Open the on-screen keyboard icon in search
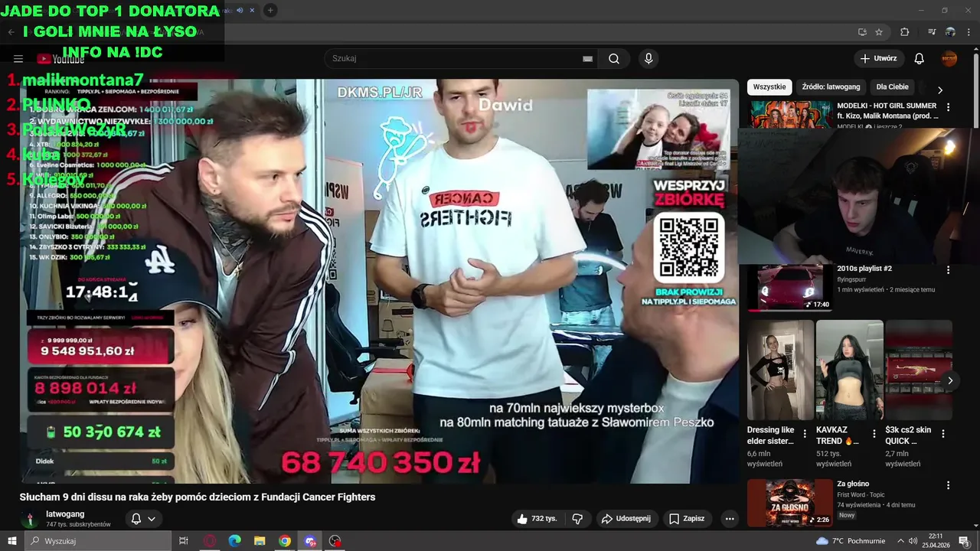This screenshot has height=551, width=980. coord(587,59)
